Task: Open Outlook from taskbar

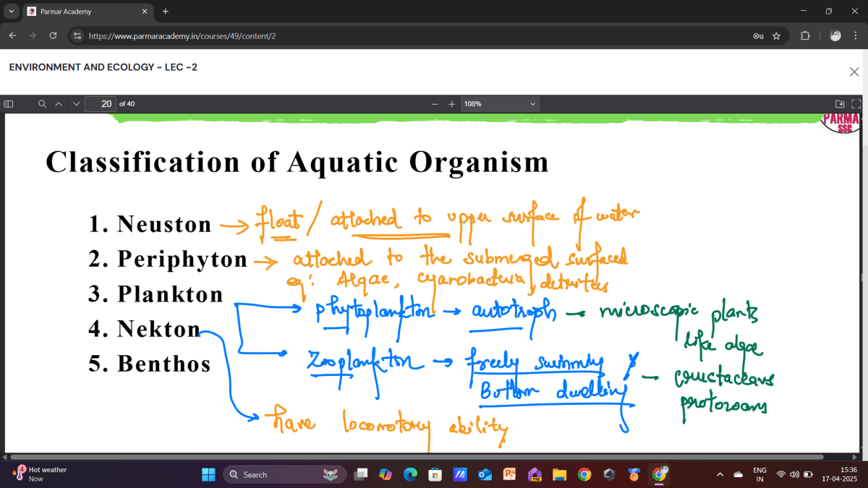Action: click(x=485, y=475)
